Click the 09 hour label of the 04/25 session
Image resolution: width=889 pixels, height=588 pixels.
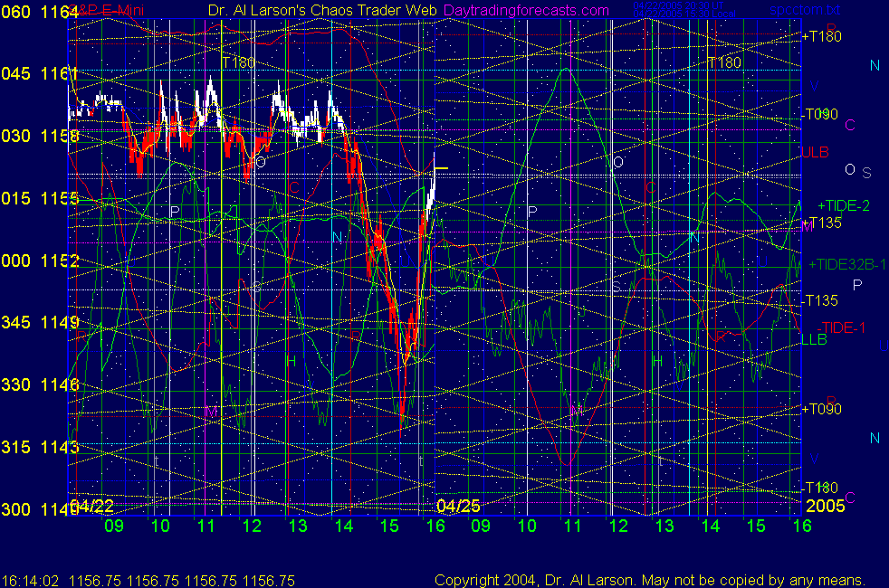(x=481, y=526)
